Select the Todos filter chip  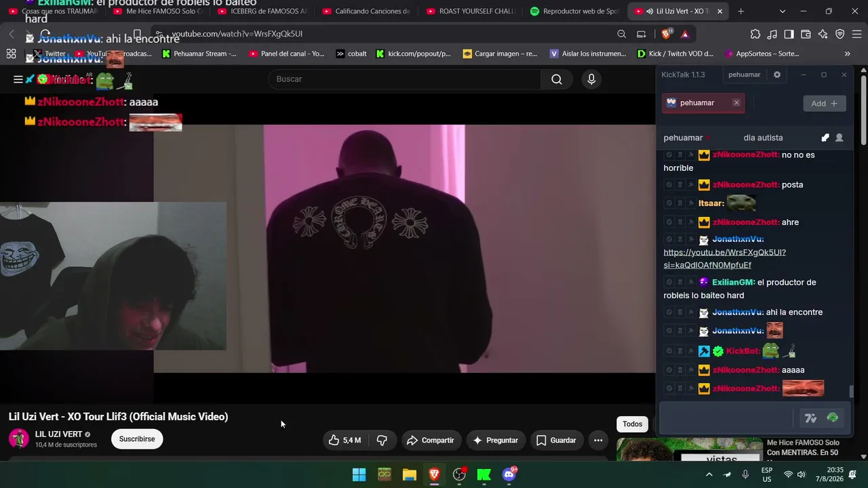coord(633,424)
